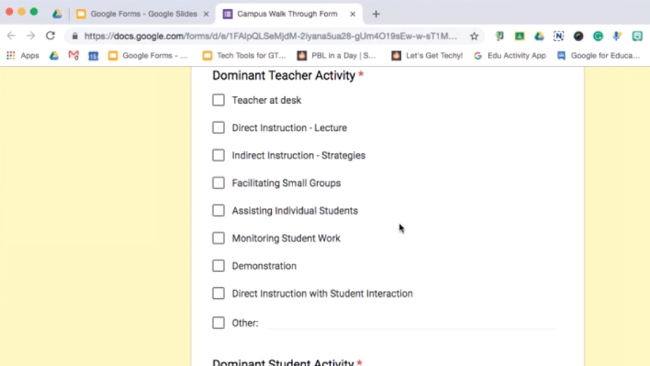Close the Google Forms - Google Slides tab

(206, 14)
